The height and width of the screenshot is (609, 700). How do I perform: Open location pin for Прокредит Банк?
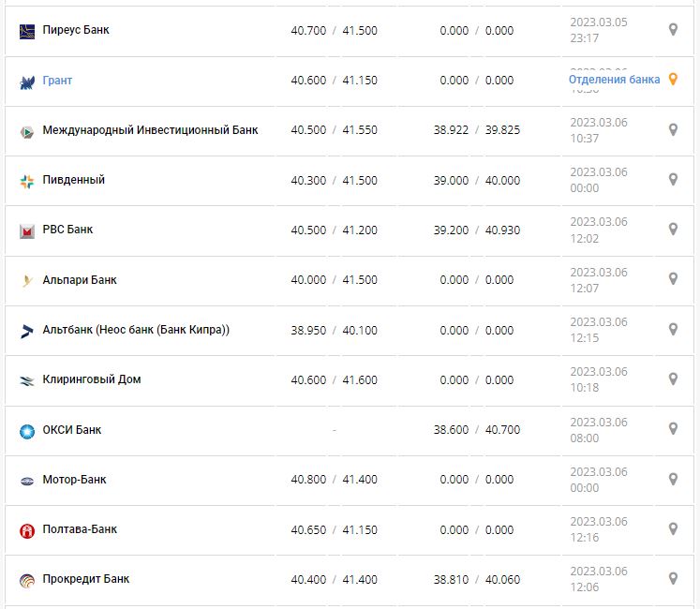672,578
